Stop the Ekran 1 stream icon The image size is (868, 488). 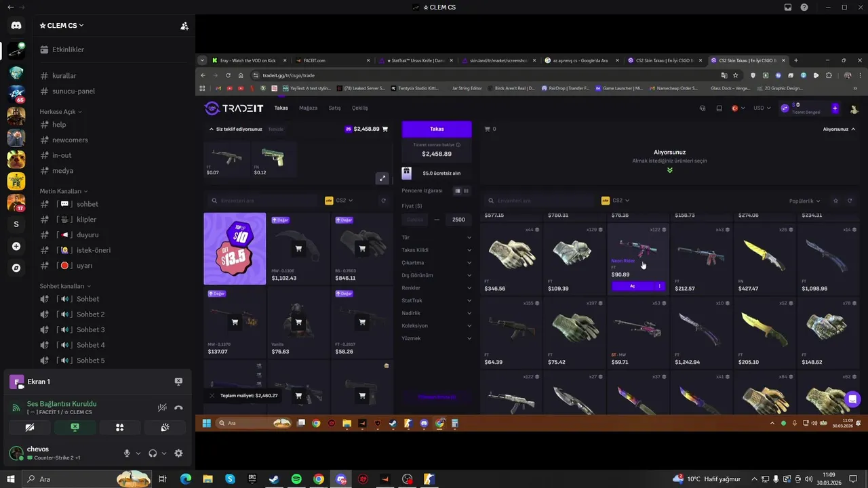click(178, 382)
